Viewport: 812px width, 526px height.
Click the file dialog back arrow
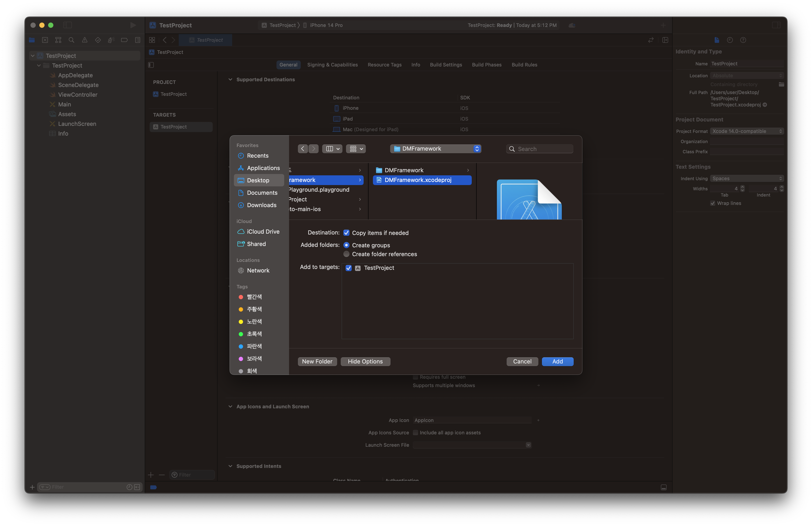(303, 149)
